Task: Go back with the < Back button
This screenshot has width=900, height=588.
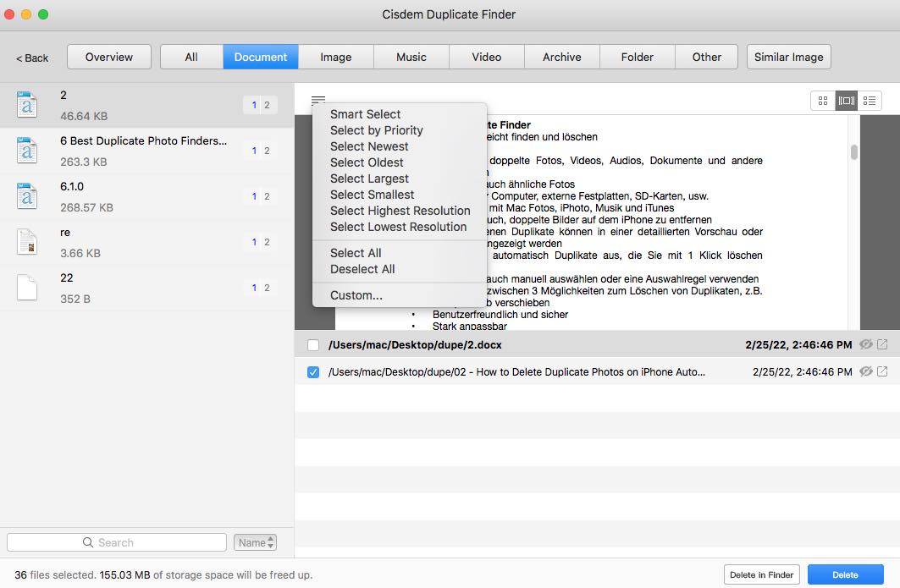Action: point(32,58)
